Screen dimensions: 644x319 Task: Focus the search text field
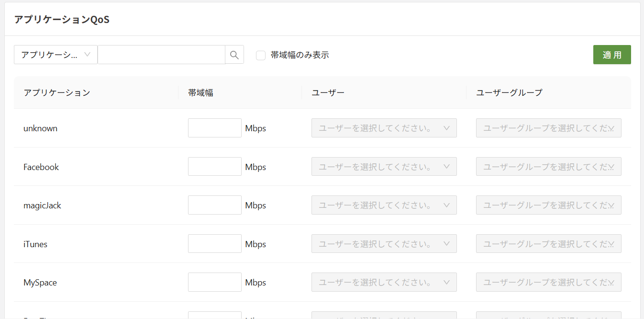pos(161,55)
